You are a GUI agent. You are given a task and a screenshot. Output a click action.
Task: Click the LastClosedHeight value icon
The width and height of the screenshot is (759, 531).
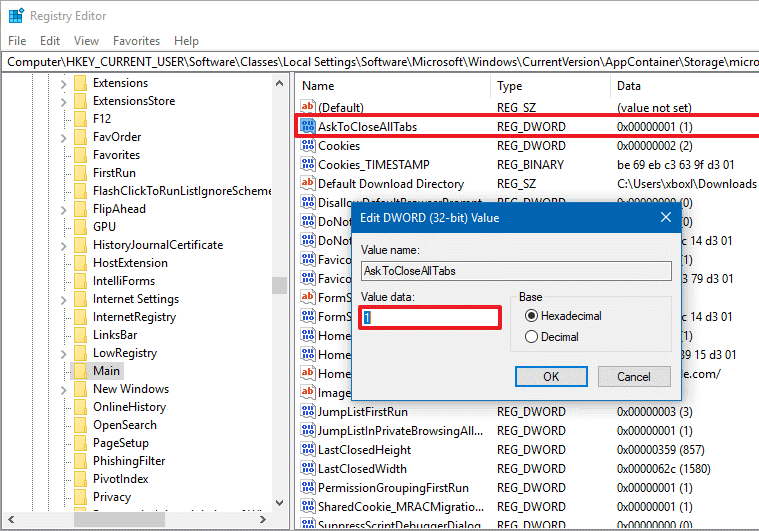307,449
